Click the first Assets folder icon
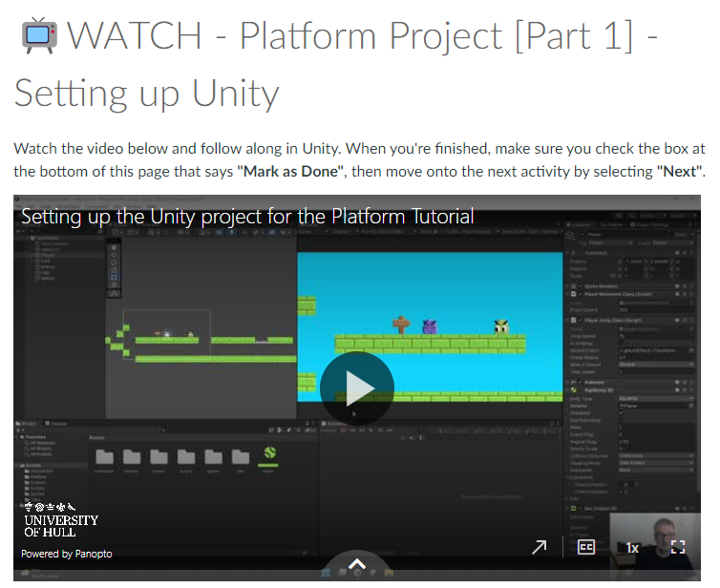Viewport: 720px width, 588px height. coord(105,455)
